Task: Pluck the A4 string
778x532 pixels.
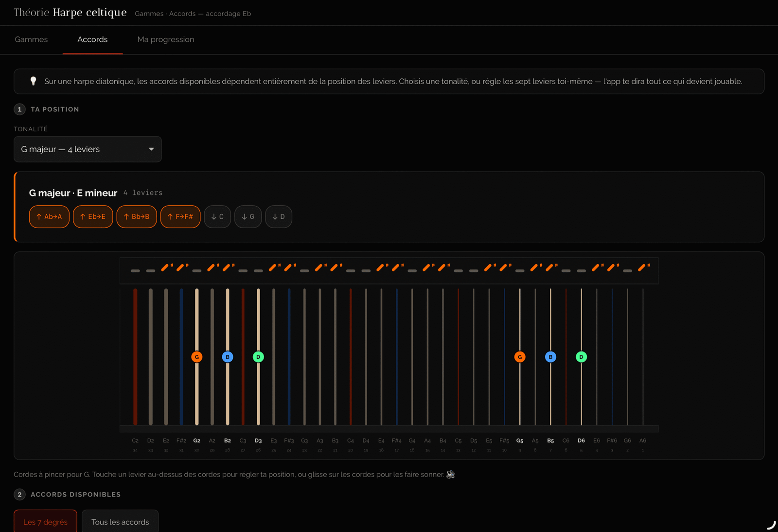Action: point(427,357)
